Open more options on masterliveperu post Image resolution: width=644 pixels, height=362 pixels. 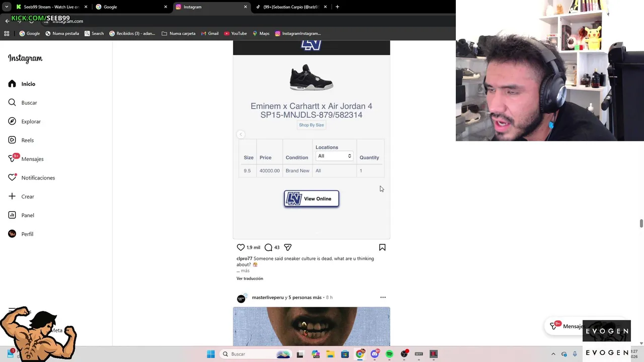click(383, 297)
